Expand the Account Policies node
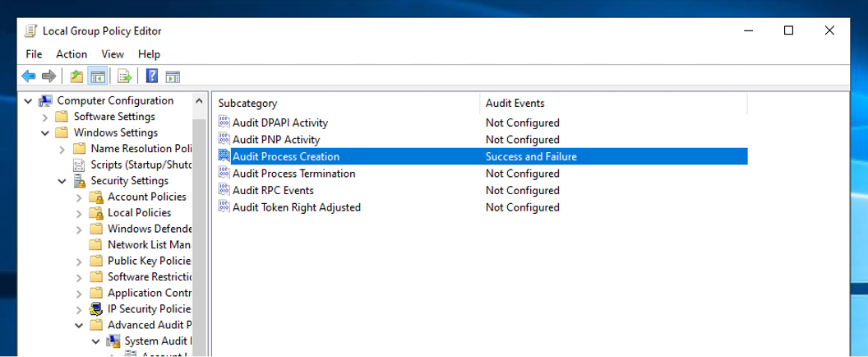This screenshot has height=357, width=868. pos(79,197)
